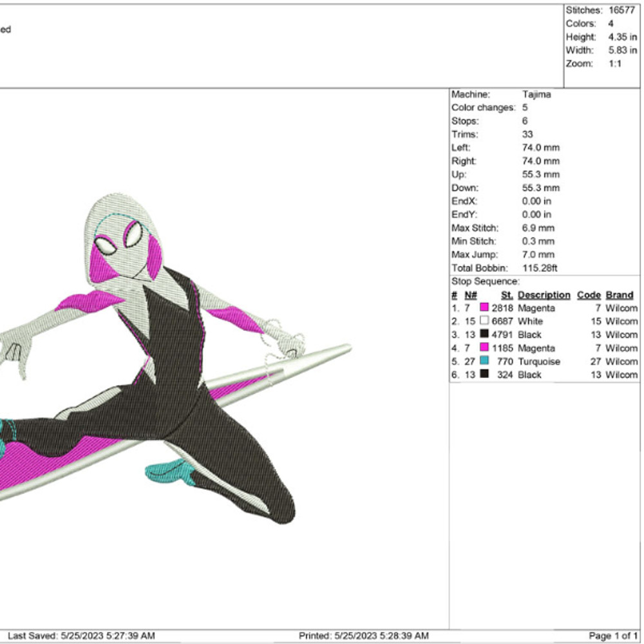Click the Tajima machine value

536,94
